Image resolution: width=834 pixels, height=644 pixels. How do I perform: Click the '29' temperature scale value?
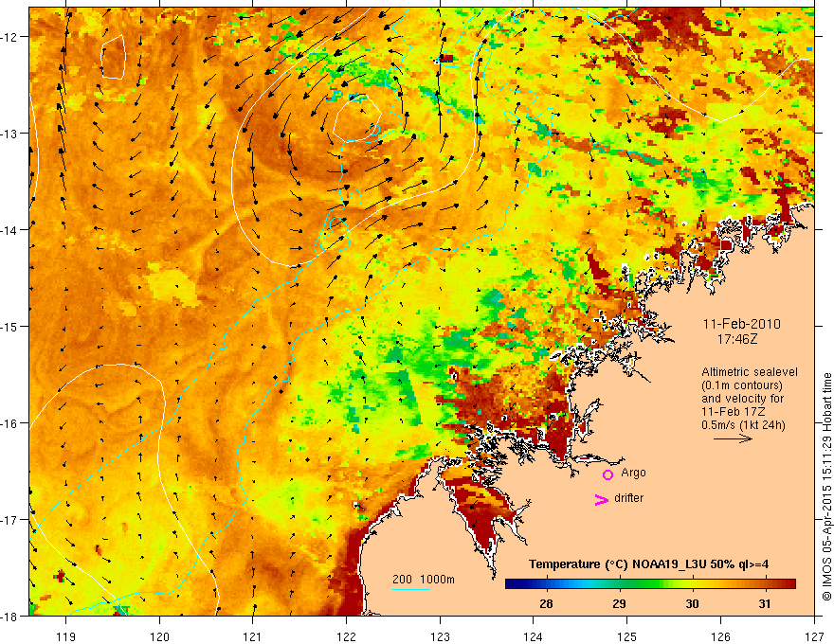[x=619, y=604]
